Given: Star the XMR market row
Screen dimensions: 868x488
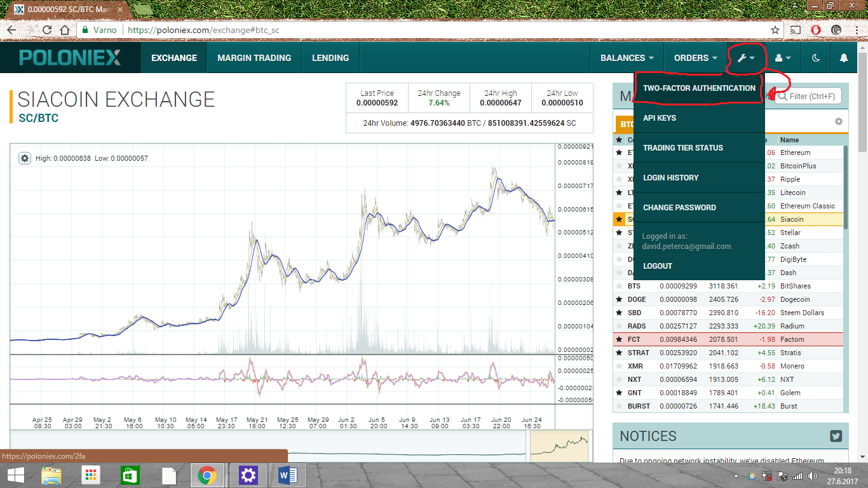Looking at the screenshot, I should click(x=619, y=366).
